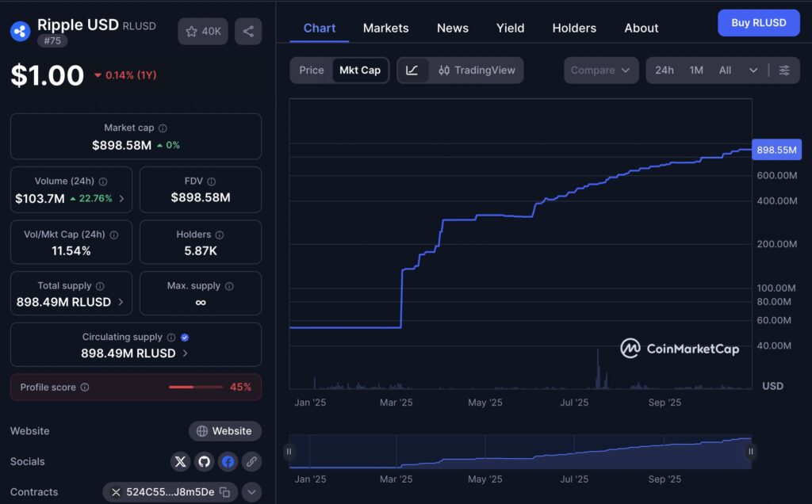Switch to TradingView chart mode
812x504 pixels.
pyautogui.click(x=477, y=71)
